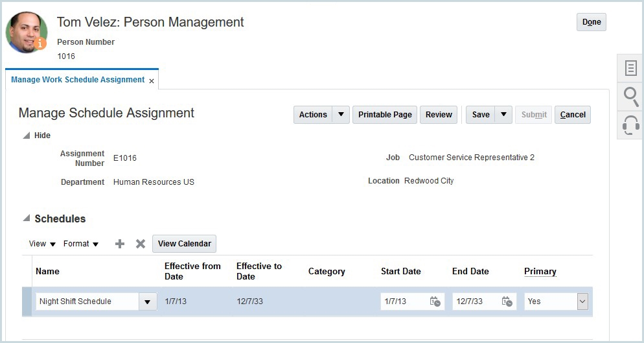Click the search magnifier sidebar icon
Image resolution: width=644 pixels, height=343 pixels.
630,97
